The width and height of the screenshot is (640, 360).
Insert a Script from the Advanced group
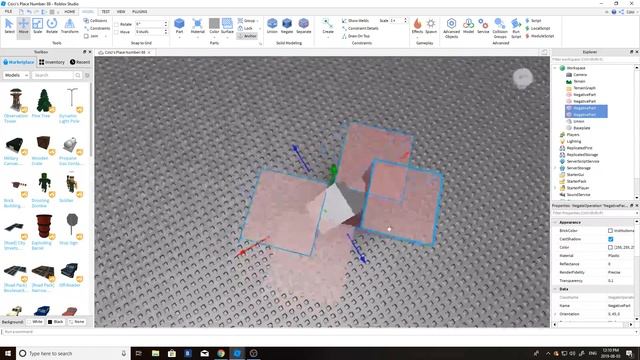(533, 20)
